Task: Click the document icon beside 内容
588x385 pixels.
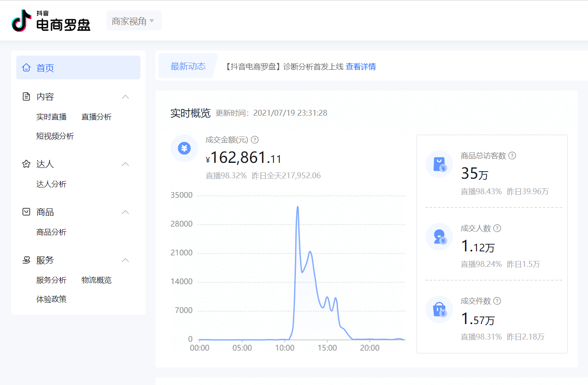Action: [26, 96]
